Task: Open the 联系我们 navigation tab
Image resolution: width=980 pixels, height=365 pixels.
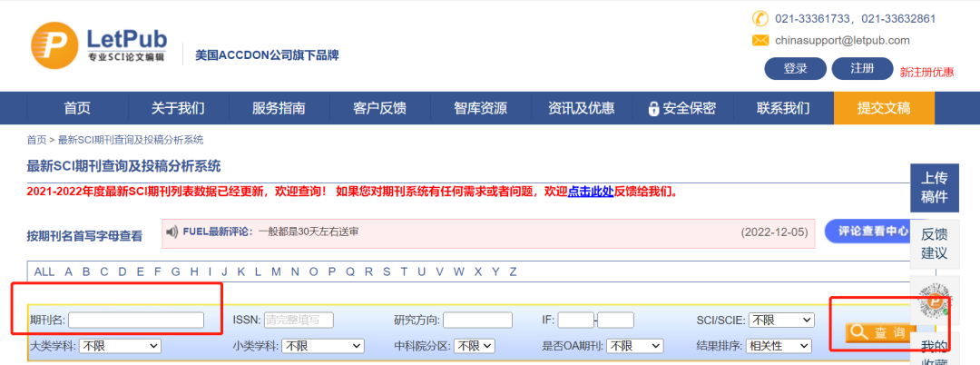Action: tap(783, 108)
